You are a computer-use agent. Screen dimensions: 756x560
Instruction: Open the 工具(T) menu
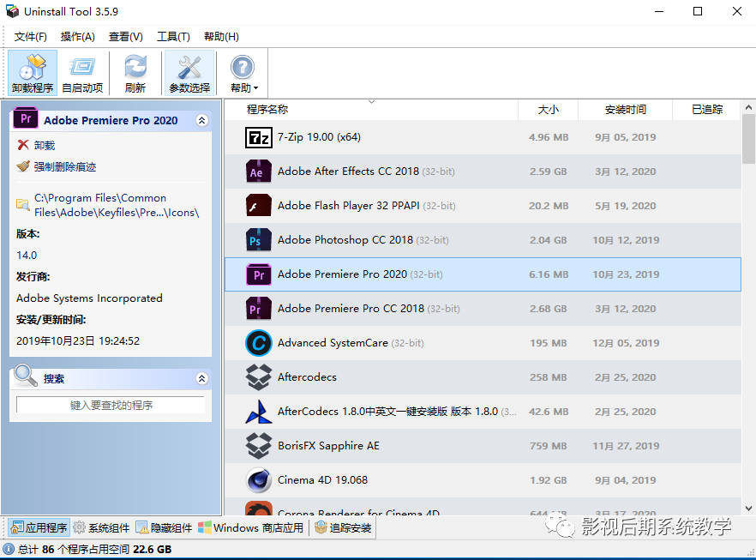click(173, 37)
